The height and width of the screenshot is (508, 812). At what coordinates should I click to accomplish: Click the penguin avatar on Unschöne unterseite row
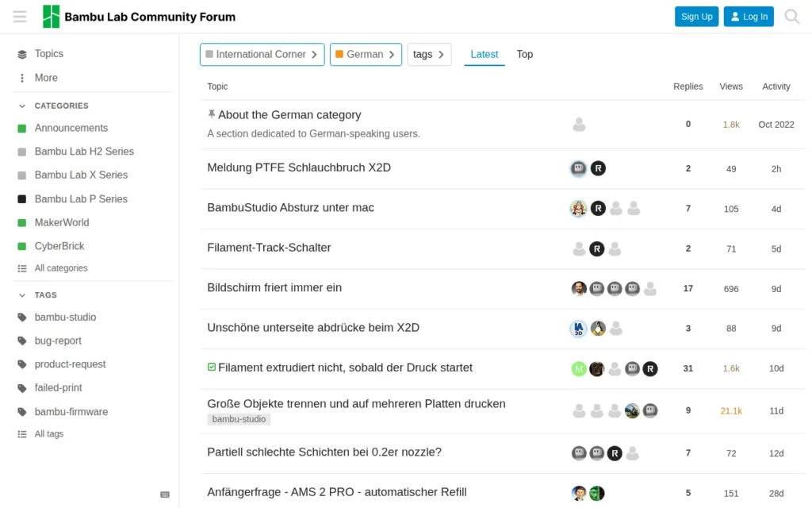(598, 329)
